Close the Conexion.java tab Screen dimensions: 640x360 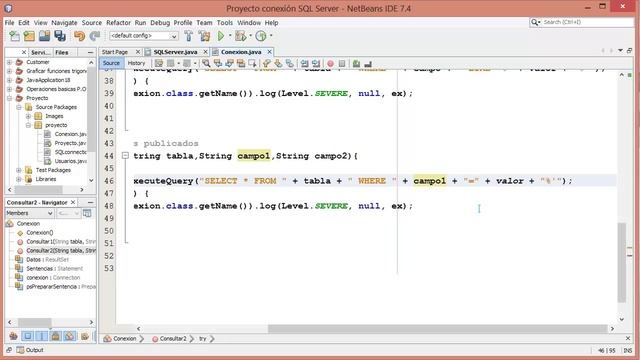tap(269, 52)
